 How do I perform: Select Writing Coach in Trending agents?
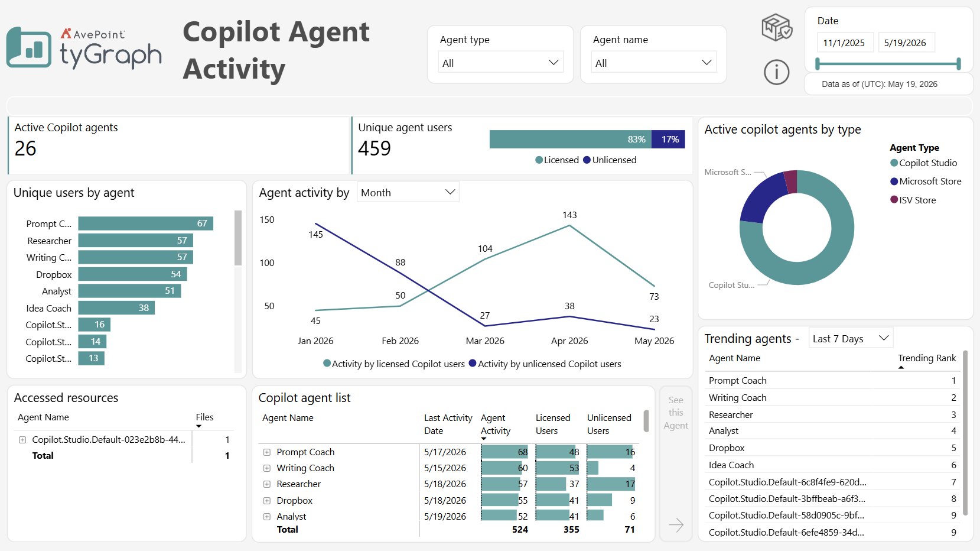832,398
